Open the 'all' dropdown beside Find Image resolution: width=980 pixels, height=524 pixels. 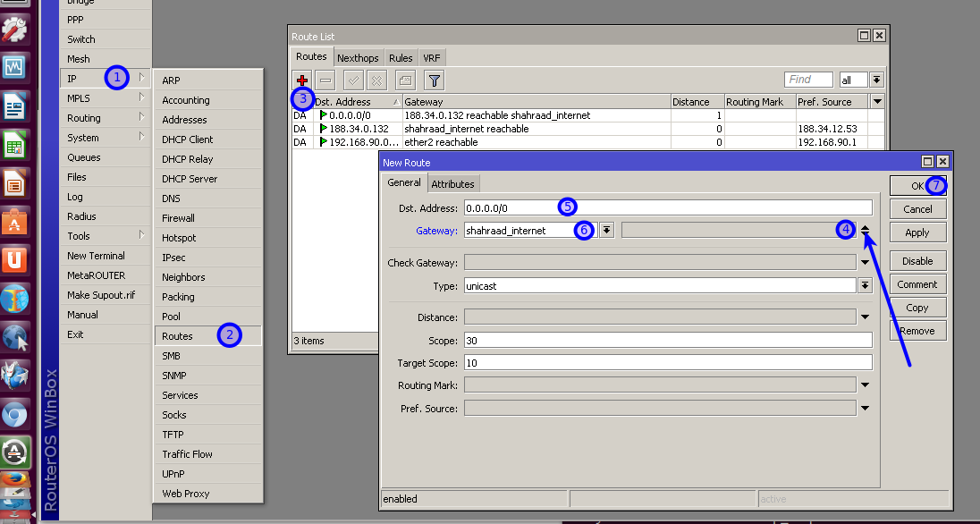(x=876, y=80)
